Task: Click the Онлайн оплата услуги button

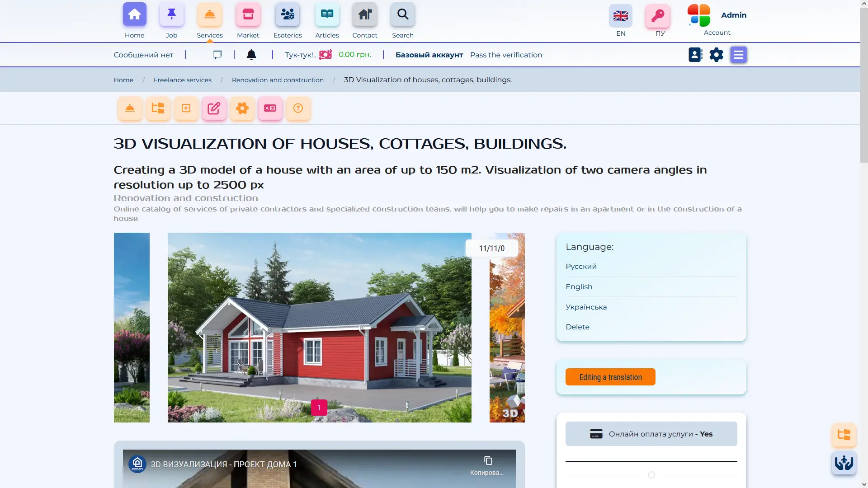Action: (x=651, y=434)
